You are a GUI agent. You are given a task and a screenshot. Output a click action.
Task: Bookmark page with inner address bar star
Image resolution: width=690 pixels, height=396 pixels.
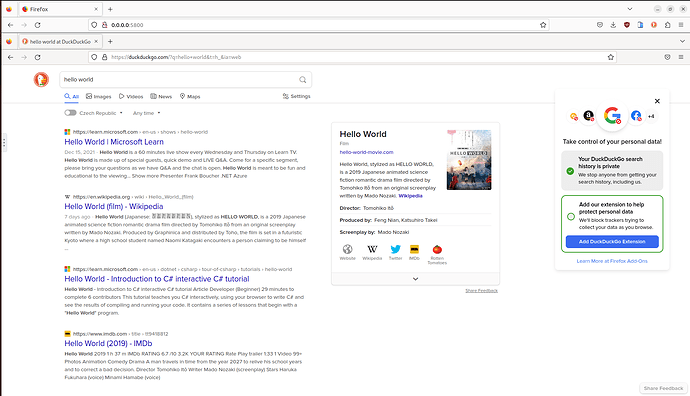coord(610,57)
